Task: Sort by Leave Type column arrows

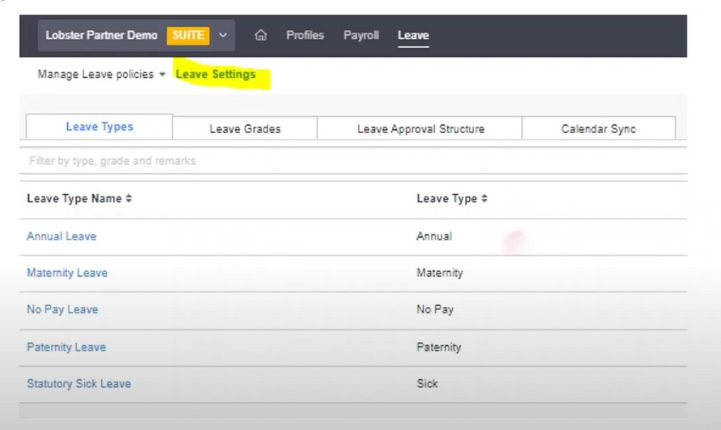Action: [484, 198]
